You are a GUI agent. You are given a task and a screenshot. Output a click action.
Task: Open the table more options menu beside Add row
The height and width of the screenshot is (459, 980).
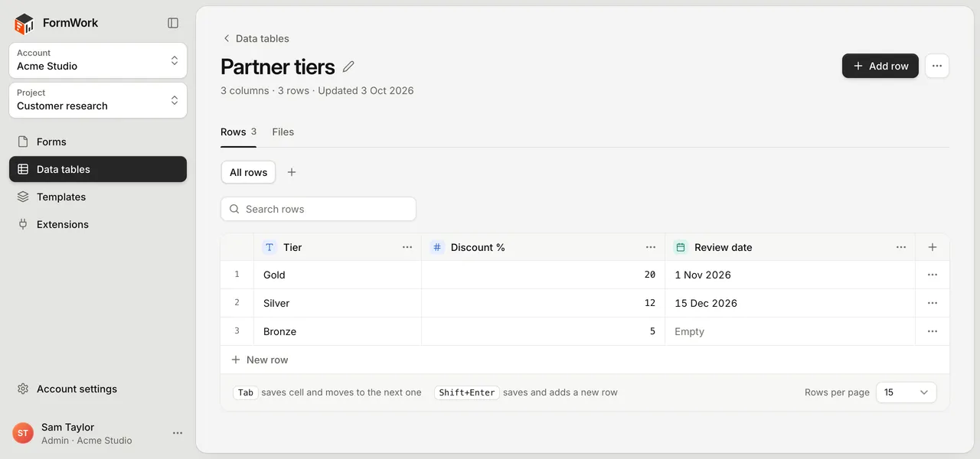click(x=937, y=66)
